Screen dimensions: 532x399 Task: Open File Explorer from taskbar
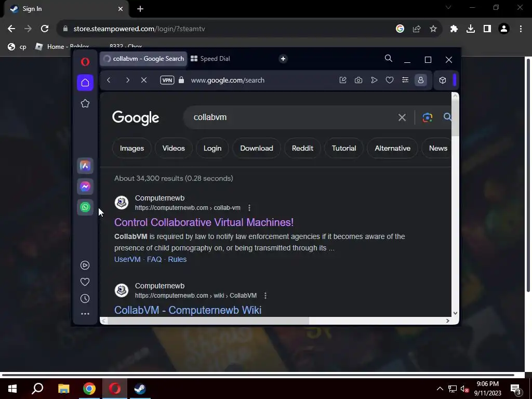(63, 389)
